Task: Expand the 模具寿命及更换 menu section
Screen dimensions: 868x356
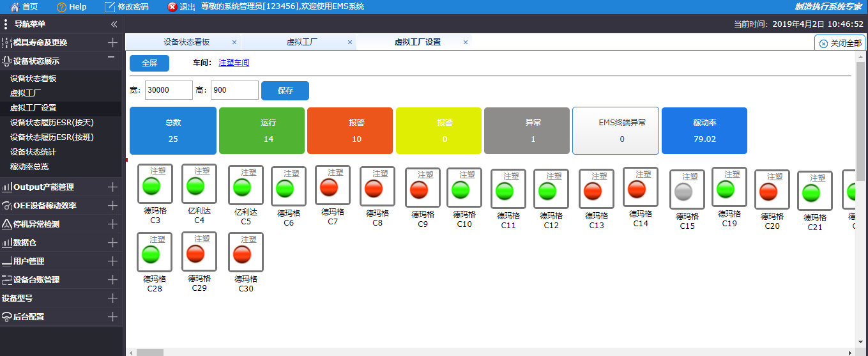Action: [x=112, y=43]
